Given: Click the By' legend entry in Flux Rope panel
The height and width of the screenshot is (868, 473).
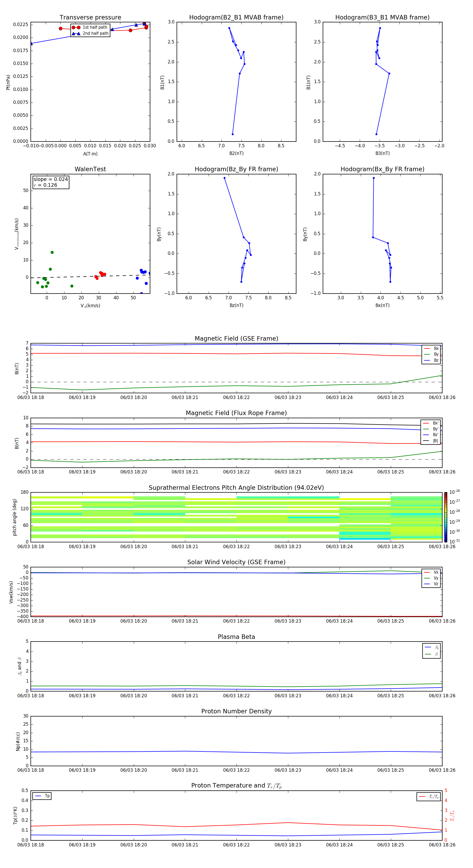Looking at the screenshot, I should point(431,429).
